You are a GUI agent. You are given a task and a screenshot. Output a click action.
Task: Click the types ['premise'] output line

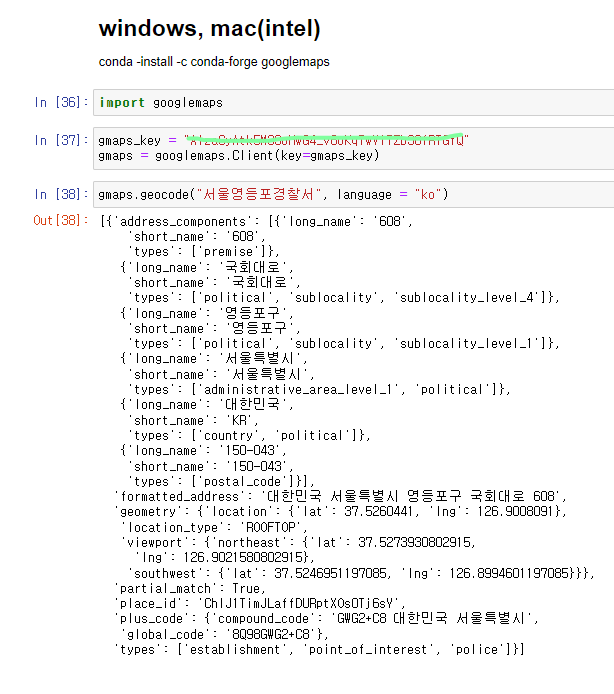204,252
